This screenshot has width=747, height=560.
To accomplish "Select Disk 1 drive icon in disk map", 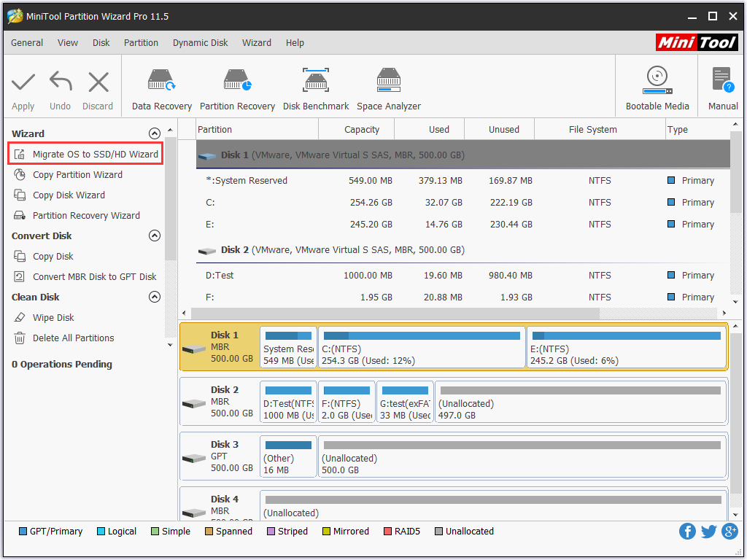I will click(x=194, y=349).
